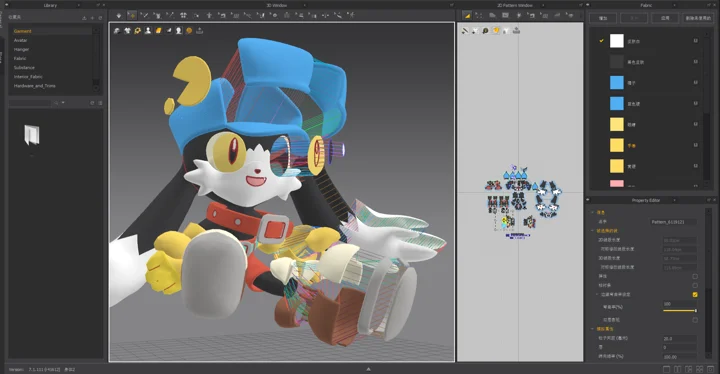Click the export tray icon in 3D view
Viewport: 720px width, 374px height.
coord(199,31)
